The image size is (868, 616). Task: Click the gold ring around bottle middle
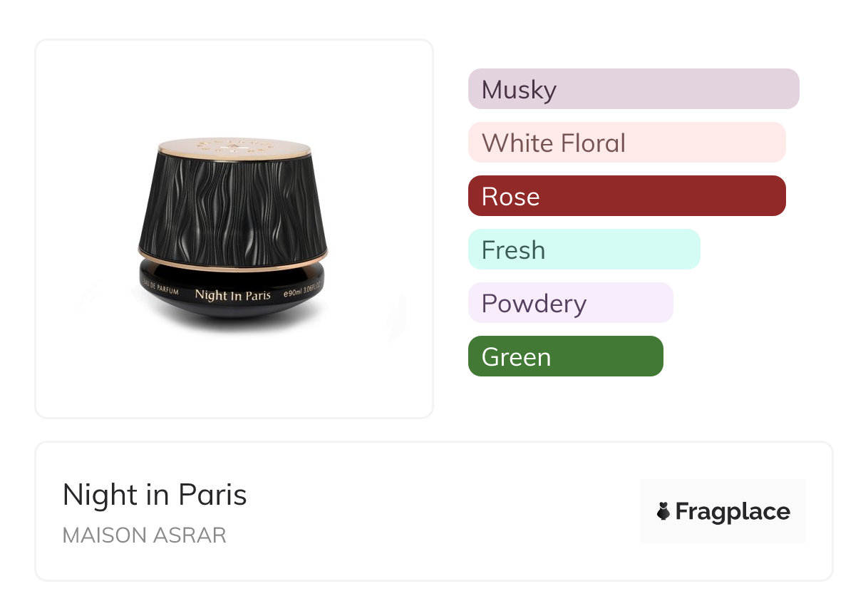point(234,258)
